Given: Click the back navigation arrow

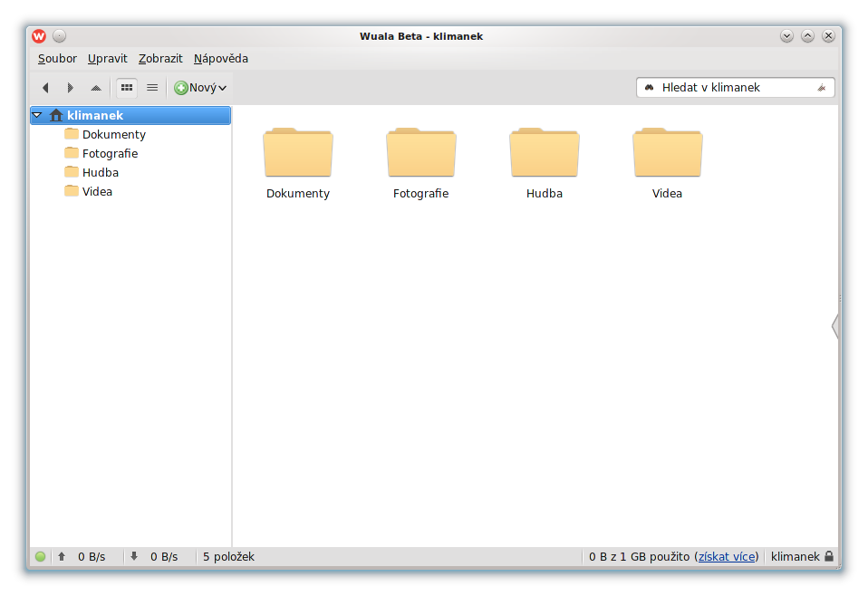Looking at the screenshot, I should point(45,88).
